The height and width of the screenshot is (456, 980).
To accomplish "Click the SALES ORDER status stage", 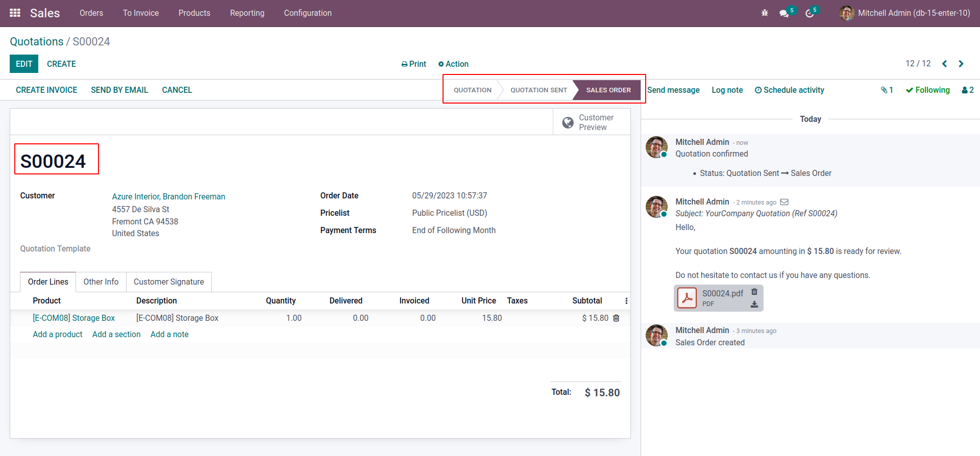I will (x=608, y=90).
